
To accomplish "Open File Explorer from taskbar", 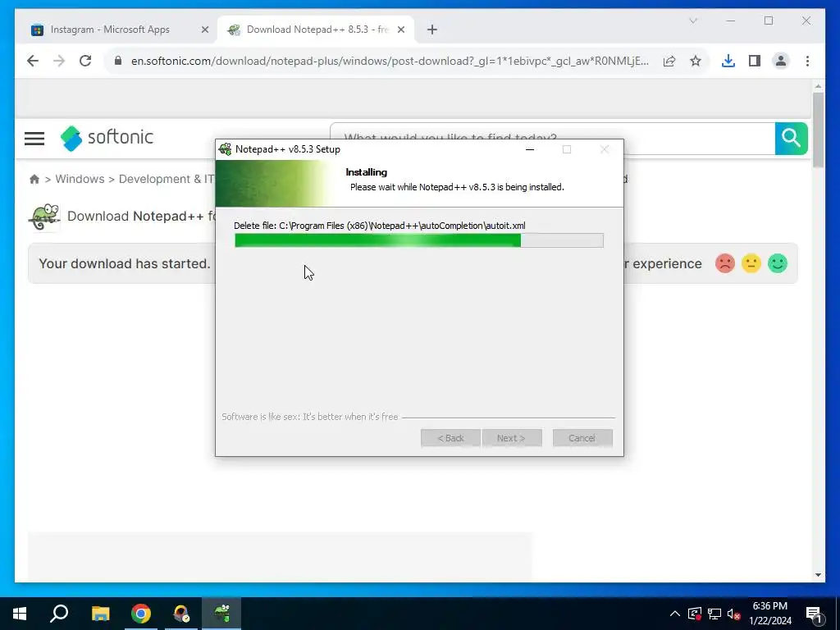I will [x=100, y=614].
